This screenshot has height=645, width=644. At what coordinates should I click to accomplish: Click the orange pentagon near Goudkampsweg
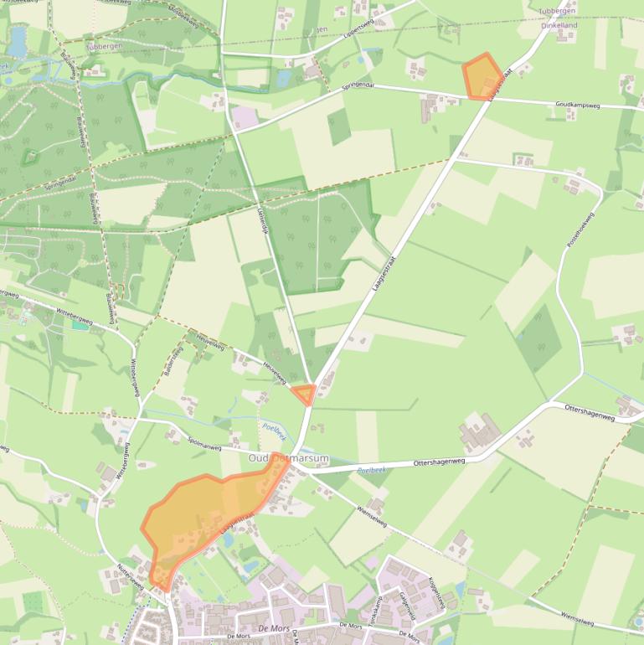[x=482, y=76]
